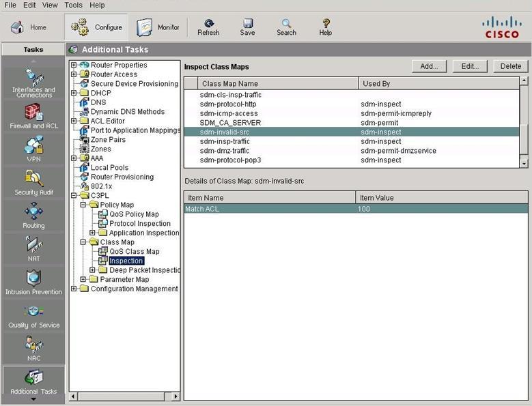Click the Edit... class map button

[470, 66]
